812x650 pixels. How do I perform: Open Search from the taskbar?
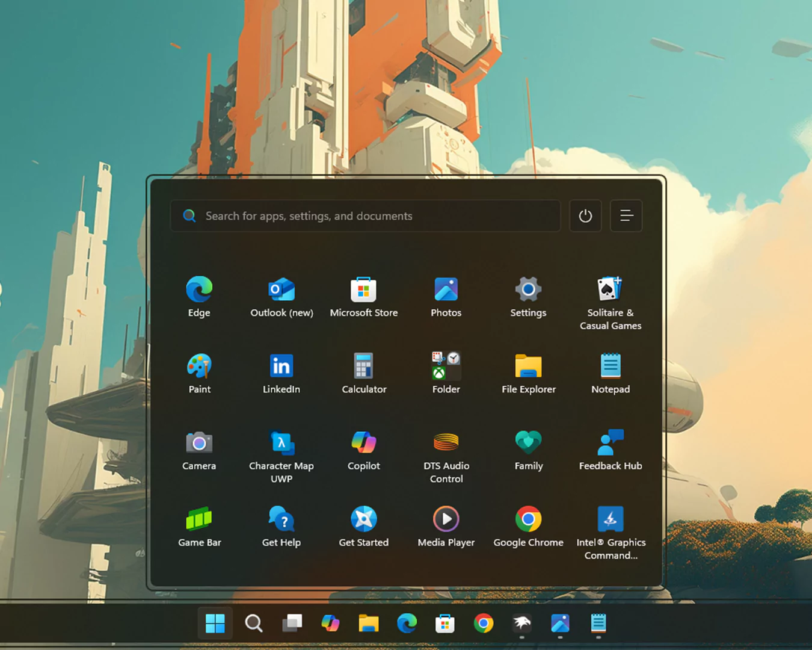tap(254, 624)
